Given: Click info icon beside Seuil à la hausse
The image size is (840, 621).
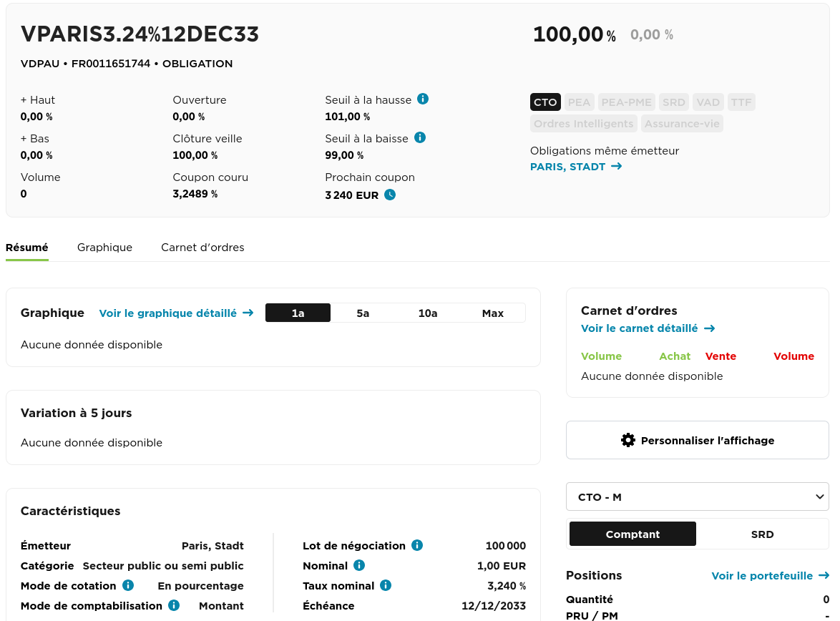Looking at the screenshot, I should (x=423, y=99).
